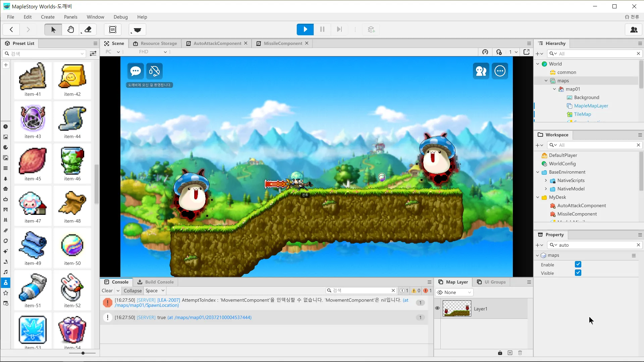Image resolution: width=644 pixels, height=362 pixels.
Task: Toggle the Enable checkbox for maps
Action: (x=578, y=264)
